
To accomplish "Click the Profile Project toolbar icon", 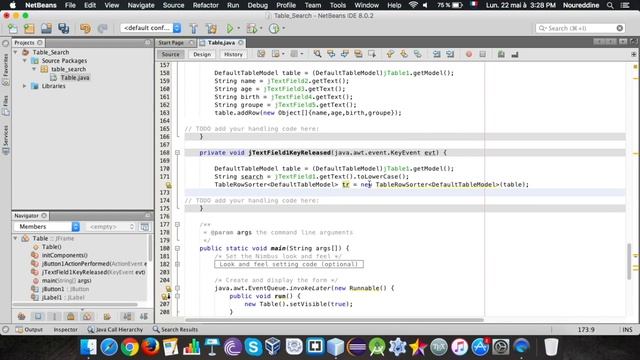I will click(274, 28).
